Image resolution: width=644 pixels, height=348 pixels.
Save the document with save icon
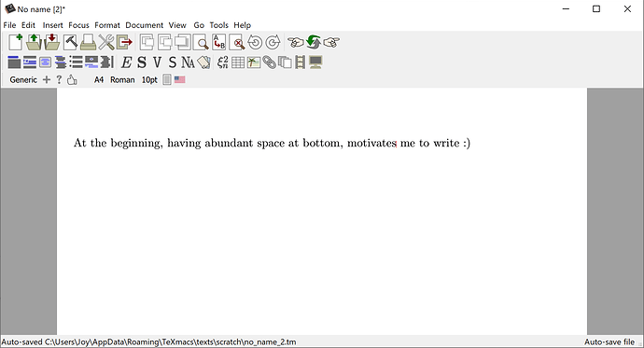52,42
